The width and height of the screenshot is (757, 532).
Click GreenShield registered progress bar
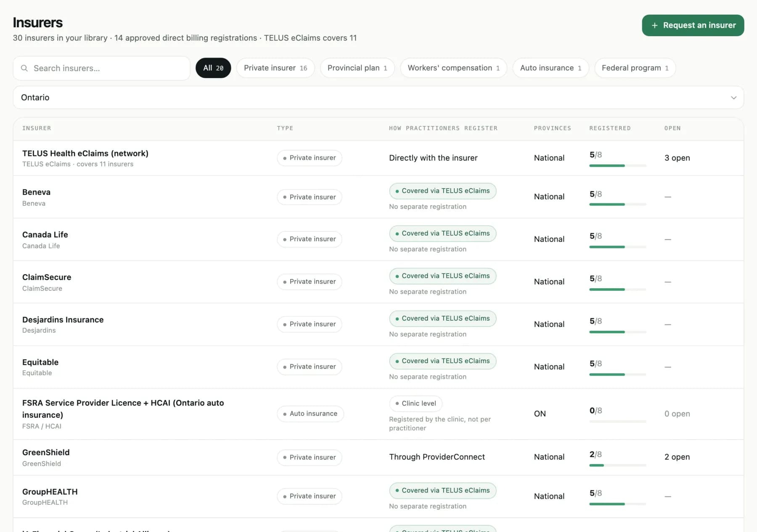(x=617, y=465)
